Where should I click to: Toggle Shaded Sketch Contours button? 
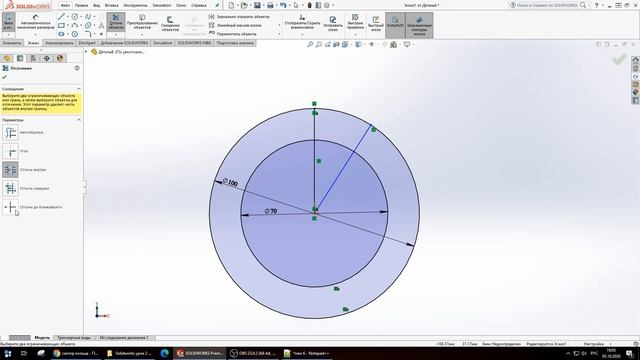(x=419, y=25)
